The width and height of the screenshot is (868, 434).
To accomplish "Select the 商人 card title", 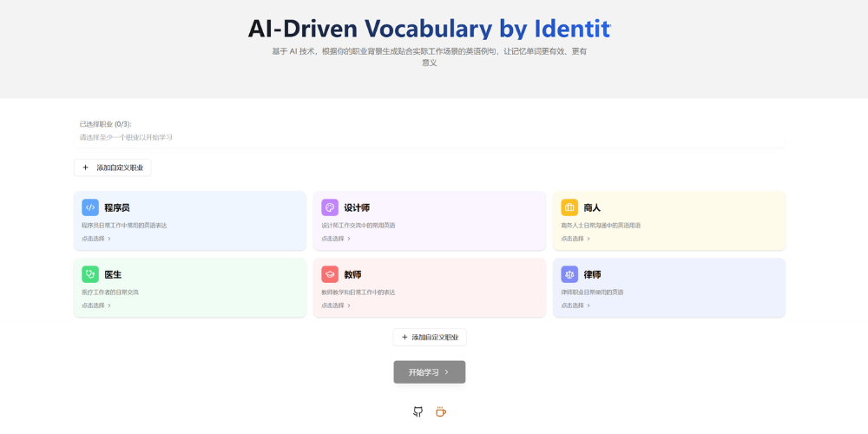I will click(592, 207).
